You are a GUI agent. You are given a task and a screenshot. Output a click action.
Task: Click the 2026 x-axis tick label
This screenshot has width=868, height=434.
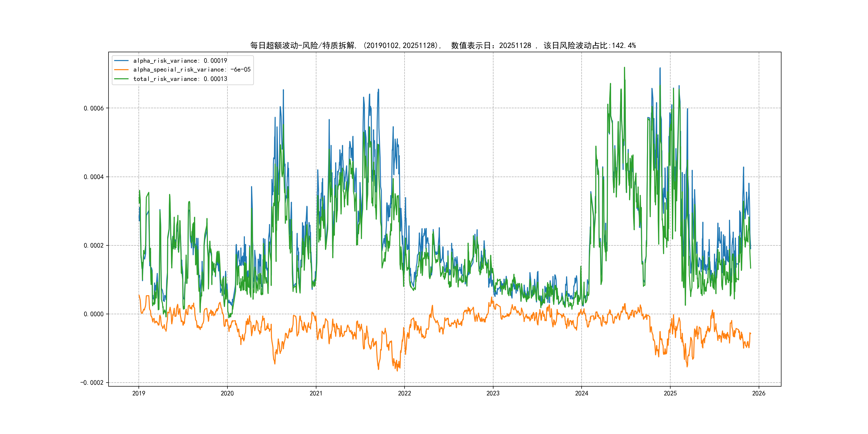pyautogui.click(x=759, y=393)
